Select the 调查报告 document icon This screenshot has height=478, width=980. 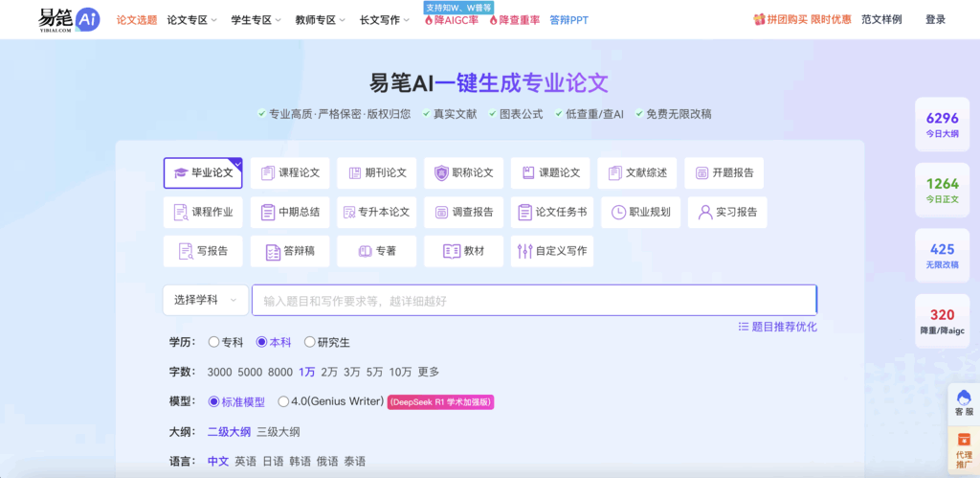click(441, 213)
